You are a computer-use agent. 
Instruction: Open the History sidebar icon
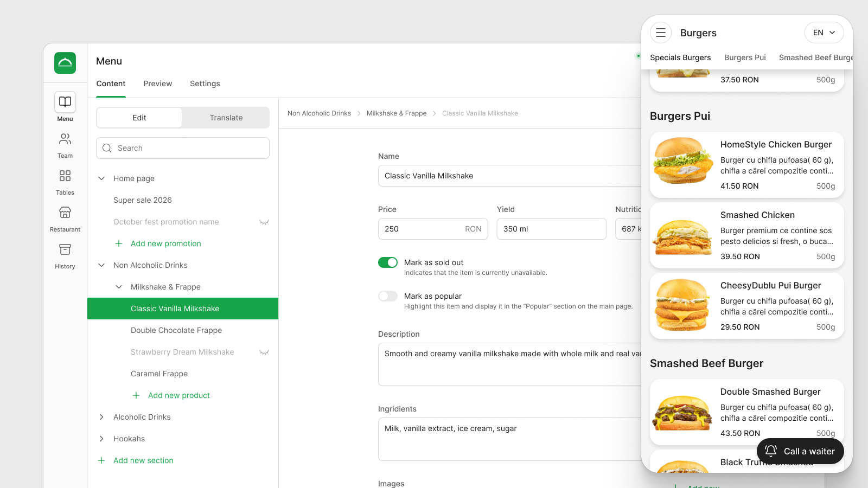tap(65, 249)
